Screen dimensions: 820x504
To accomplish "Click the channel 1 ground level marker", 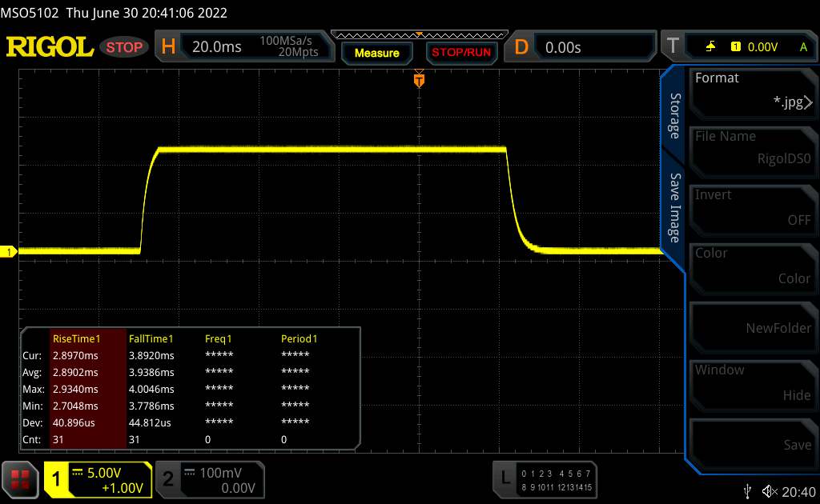I will pos(10,252).
